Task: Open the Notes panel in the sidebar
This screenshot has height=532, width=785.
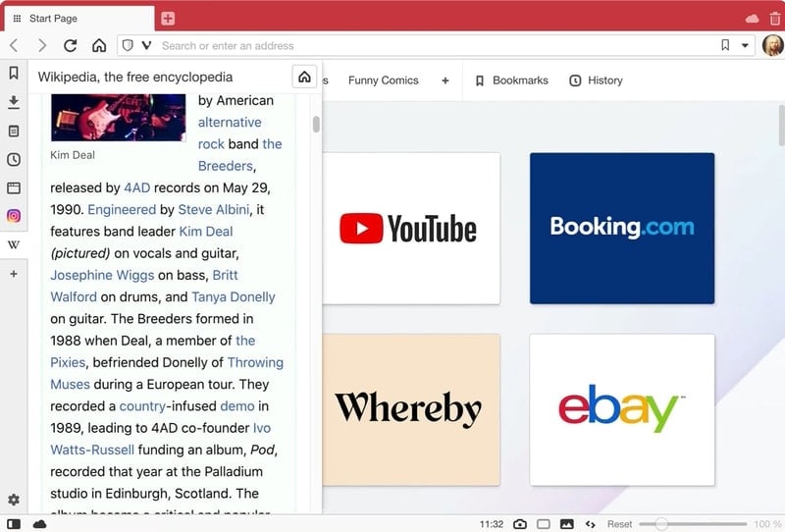Action: 14,132
